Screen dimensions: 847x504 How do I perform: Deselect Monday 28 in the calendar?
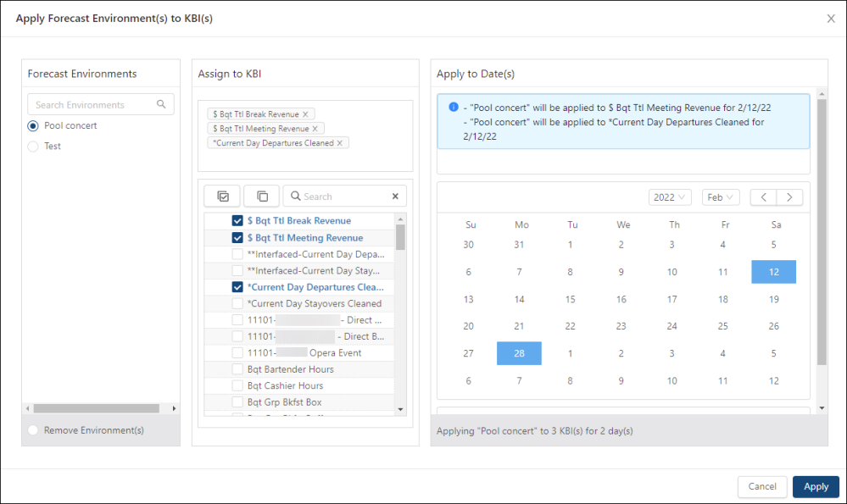point(519,353)
